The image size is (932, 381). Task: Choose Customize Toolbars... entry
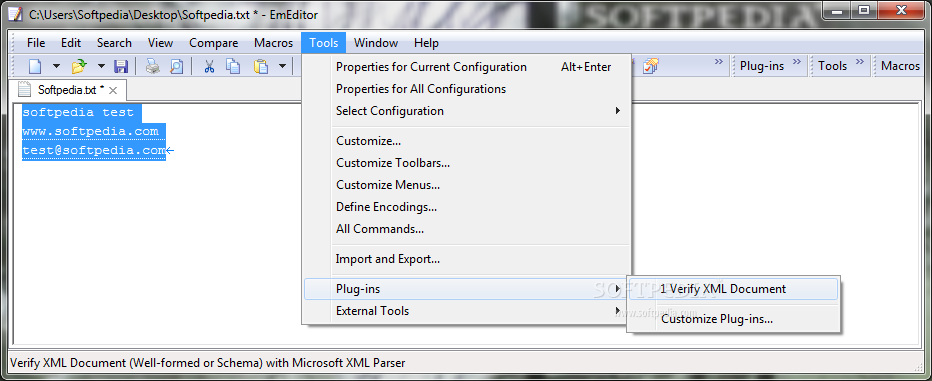467,163
